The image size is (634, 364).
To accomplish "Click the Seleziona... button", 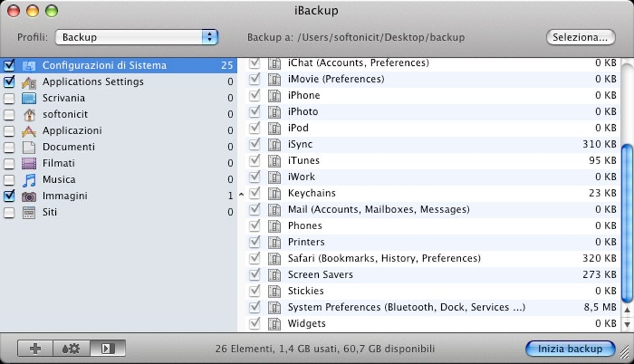I will coord(581,37).
